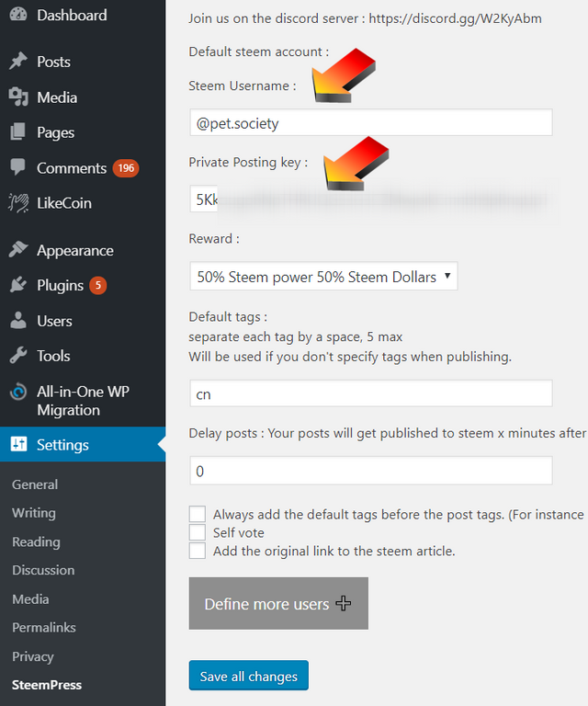Open the Media settings submenu item
Viewport: 588px width, 706px height.
(x=30, y=599)
